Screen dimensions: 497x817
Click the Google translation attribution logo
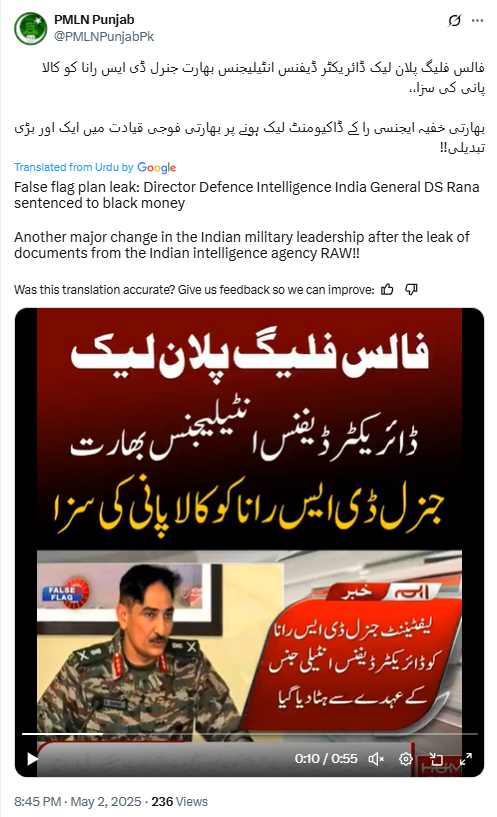click(157, 168)
